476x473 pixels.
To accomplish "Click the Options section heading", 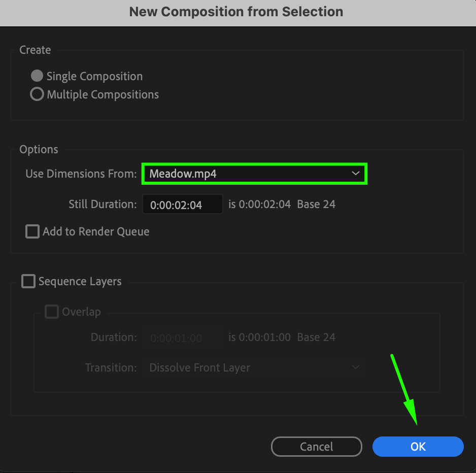I will pos(39,149).
